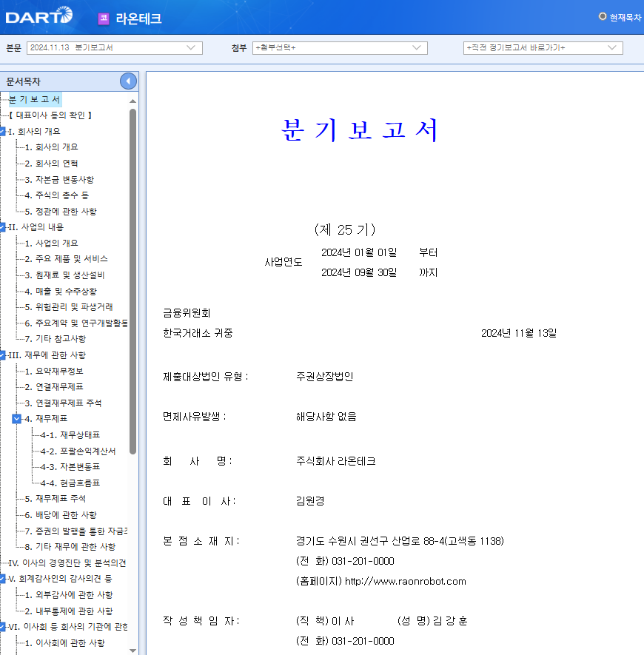Click the 코스닥 market badge beside 라온테크

coord(102,18)
